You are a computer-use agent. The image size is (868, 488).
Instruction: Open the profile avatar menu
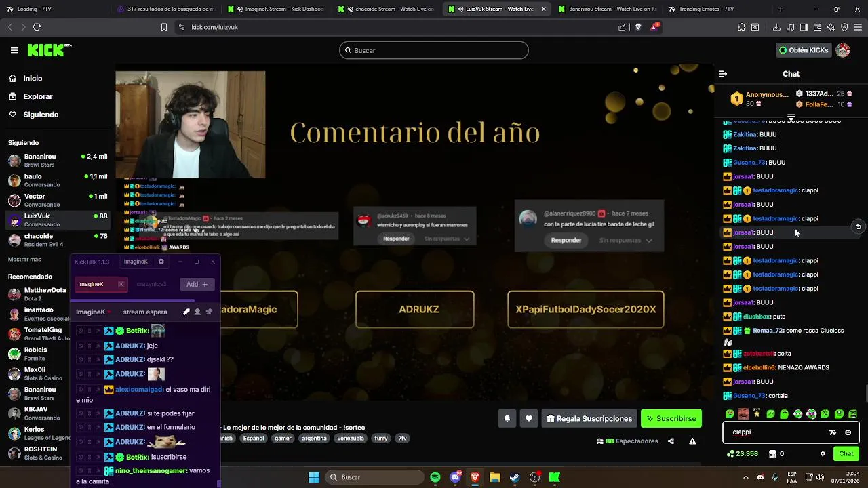point(843,50)
